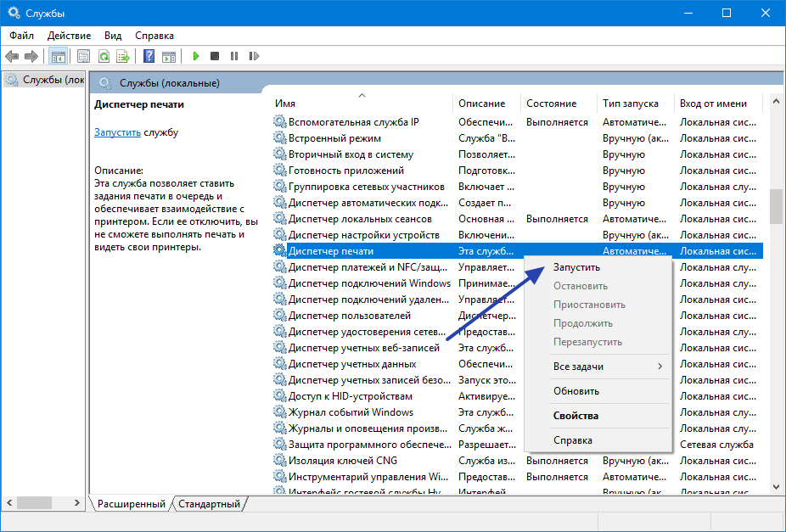The image size is (786, 532).
Task: Select 'Свойства' in the context menu
Action: [575, 416]
